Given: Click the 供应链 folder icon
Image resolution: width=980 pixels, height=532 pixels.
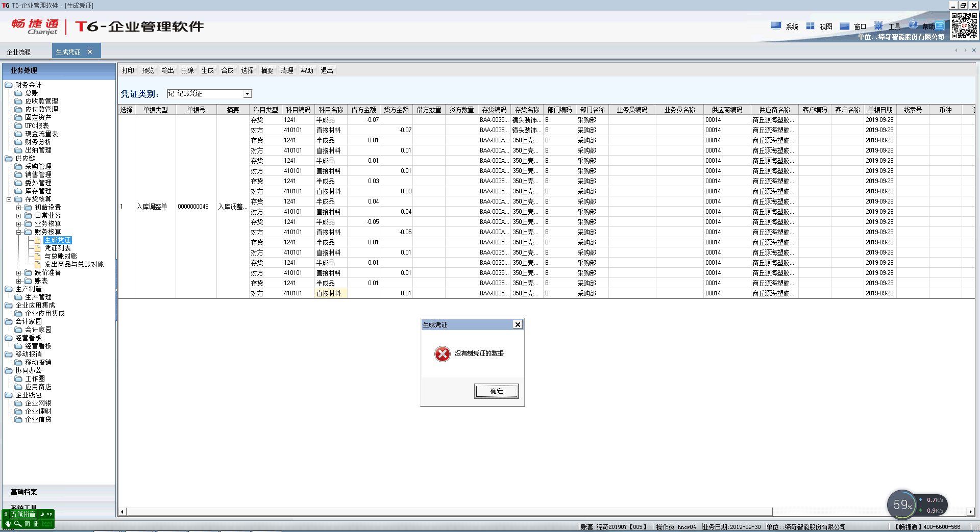Looking at the screenshot, I should [9, 158].
